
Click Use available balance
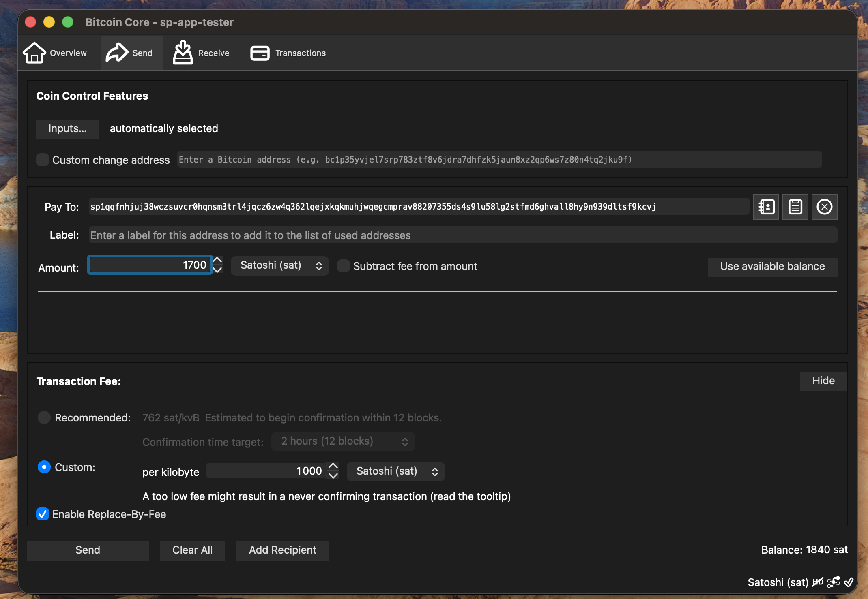772,266
